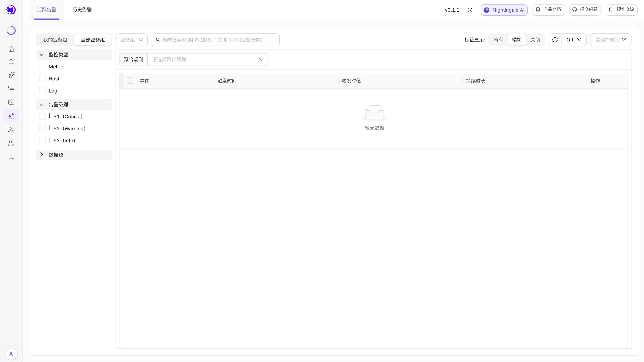This screenshot has width=644, height=362.
Task: Switch to the 活跃告警 tab
Action: pyautogui.click(x=47, y=10)
